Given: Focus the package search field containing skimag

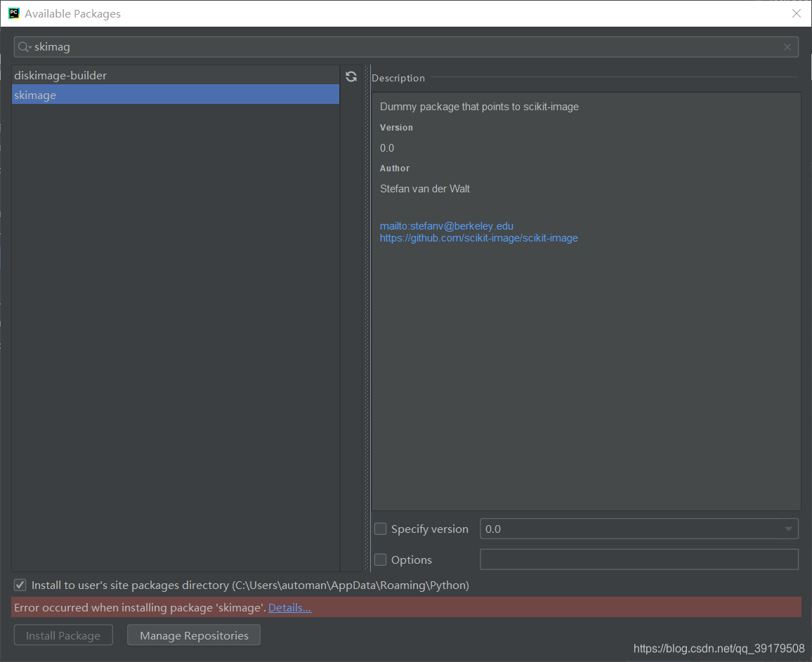Looking at the screenshot, I should click(406, 47).
